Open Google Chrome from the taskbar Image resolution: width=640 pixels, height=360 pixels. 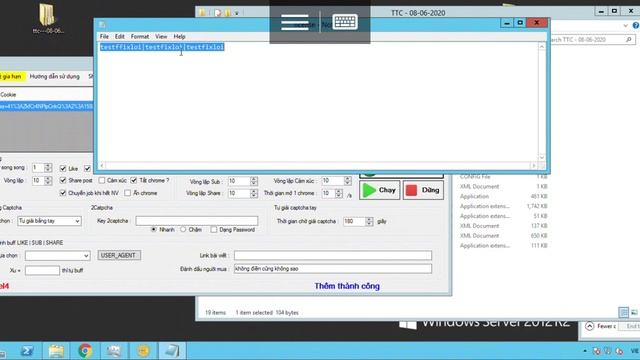click(x=85, y=351)
